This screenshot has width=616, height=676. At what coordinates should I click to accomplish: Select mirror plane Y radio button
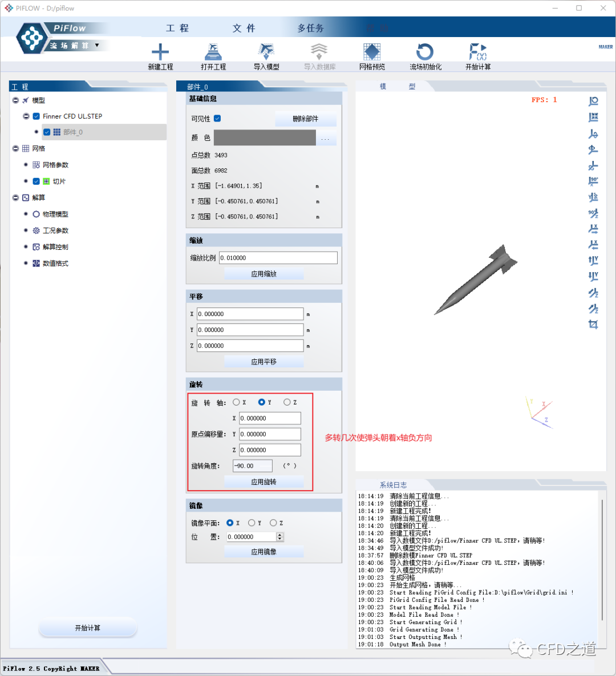(252, 523)
